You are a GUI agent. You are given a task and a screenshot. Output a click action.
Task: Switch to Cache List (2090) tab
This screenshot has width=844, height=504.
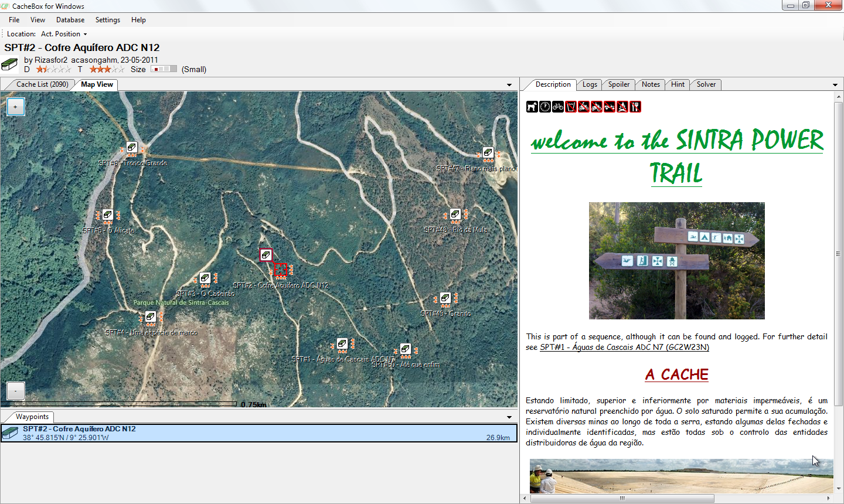42,84
